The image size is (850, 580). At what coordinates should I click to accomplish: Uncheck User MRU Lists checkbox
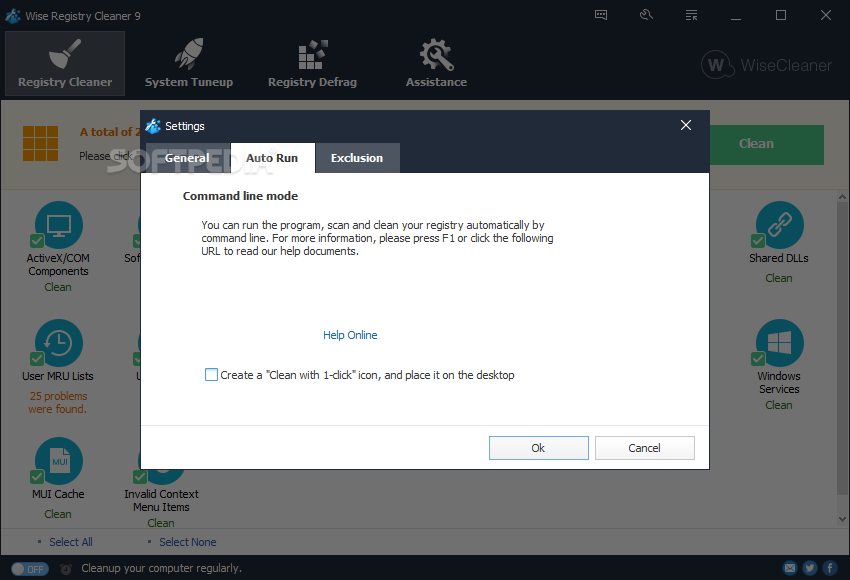[37, 359]
